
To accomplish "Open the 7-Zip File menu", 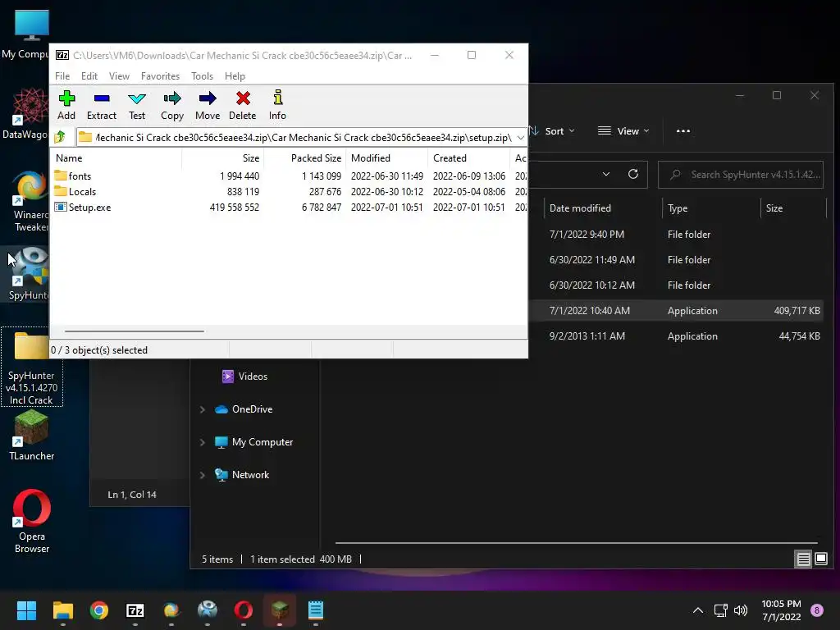I will pyautogui.click(x=62, y=76).
